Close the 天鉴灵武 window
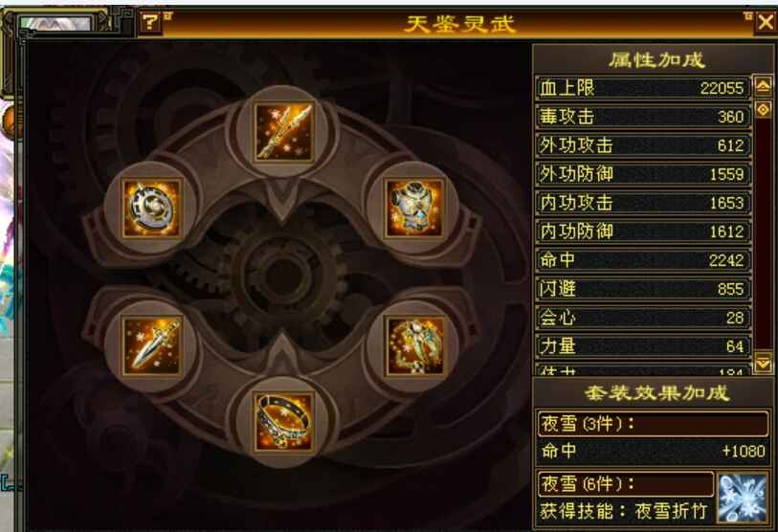Screen dimensions: 778x532 (766, 22)
